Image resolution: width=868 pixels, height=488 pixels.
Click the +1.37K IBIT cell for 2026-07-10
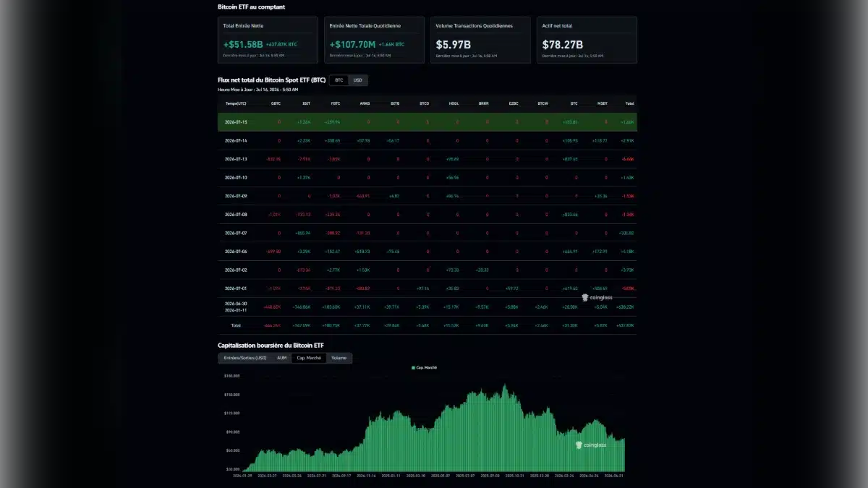click(x=304, y=177)
